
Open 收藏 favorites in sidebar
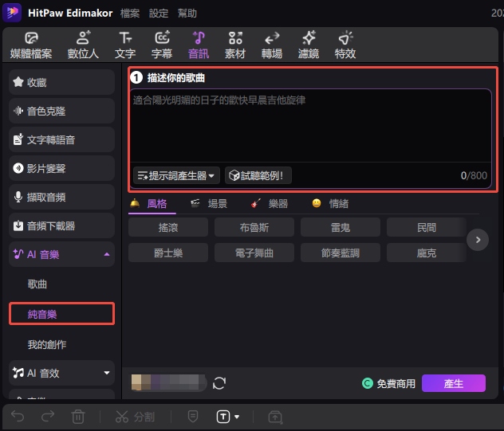point(61,82)
